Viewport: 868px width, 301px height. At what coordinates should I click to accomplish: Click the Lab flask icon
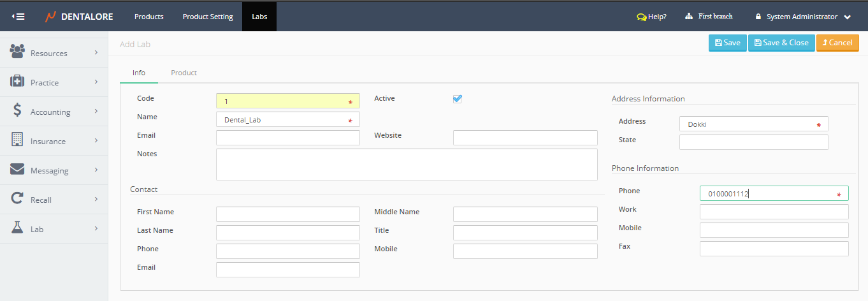[17, 228]
